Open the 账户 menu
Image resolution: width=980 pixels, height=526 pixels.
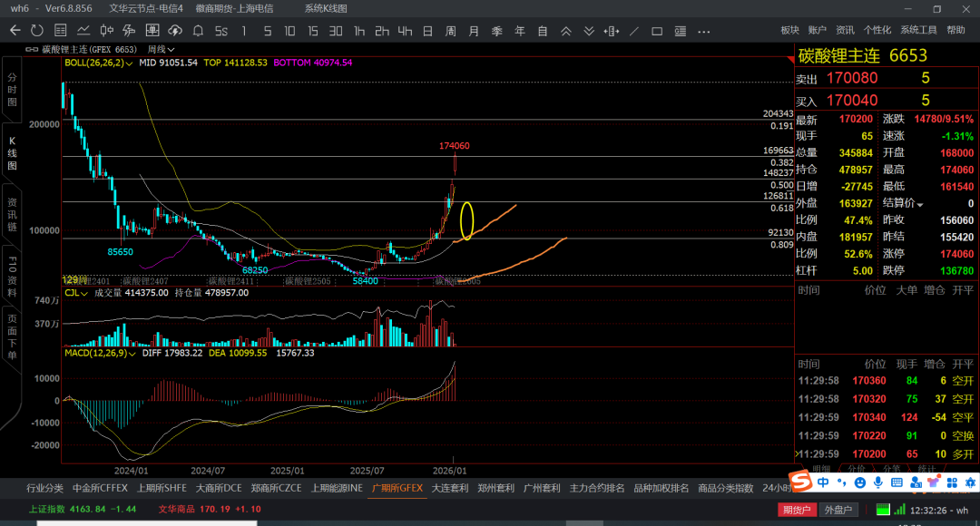click(817, 30)
